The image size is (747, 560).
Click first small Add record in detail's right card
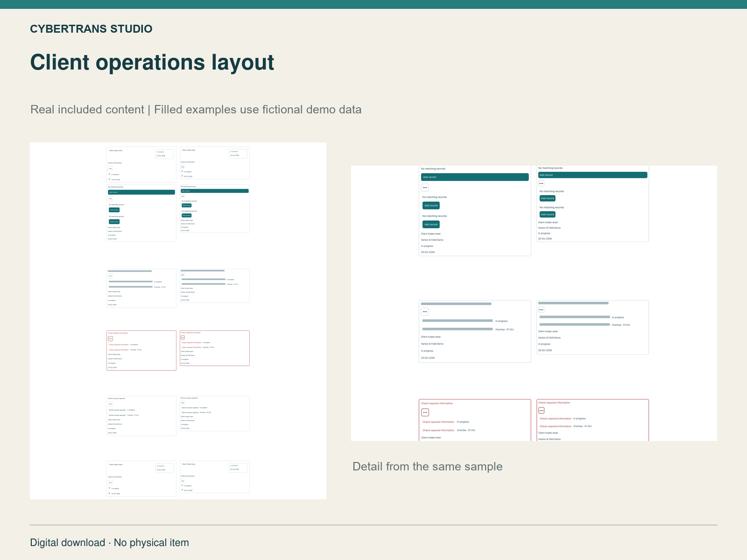(548, 198)
